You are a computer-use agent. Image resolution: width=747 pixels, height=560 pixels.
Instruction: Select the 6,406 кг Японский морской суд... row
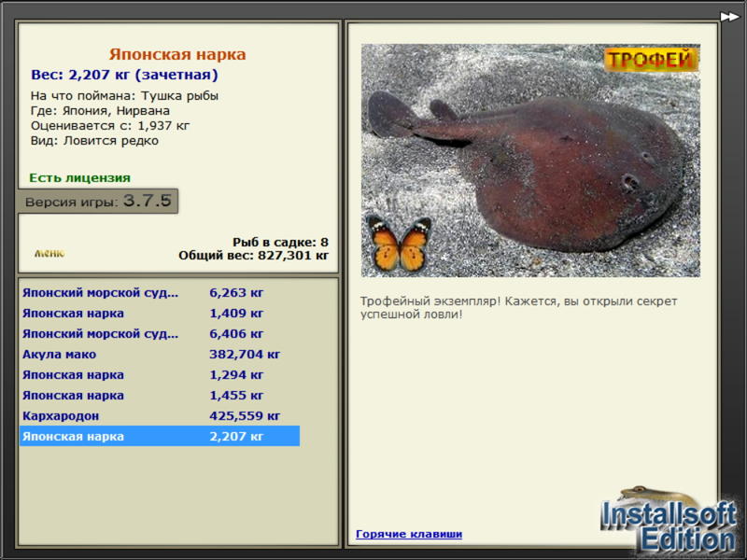pos(160,333)
